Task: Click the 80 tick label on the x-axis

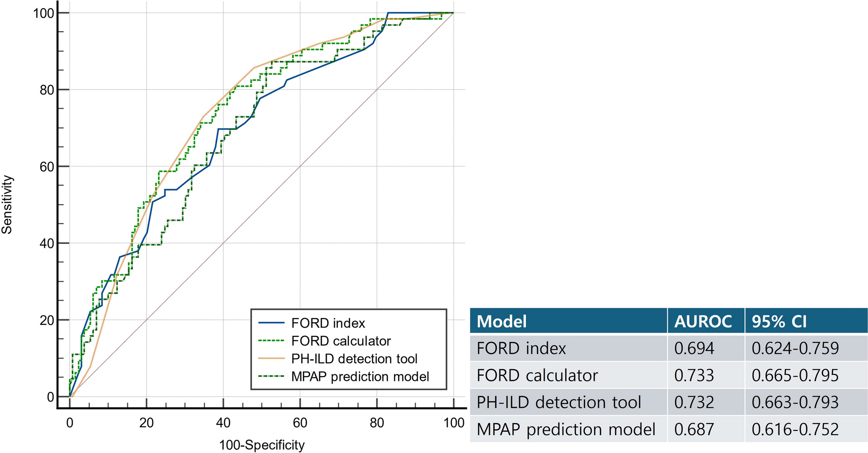Action: [377, 423]
